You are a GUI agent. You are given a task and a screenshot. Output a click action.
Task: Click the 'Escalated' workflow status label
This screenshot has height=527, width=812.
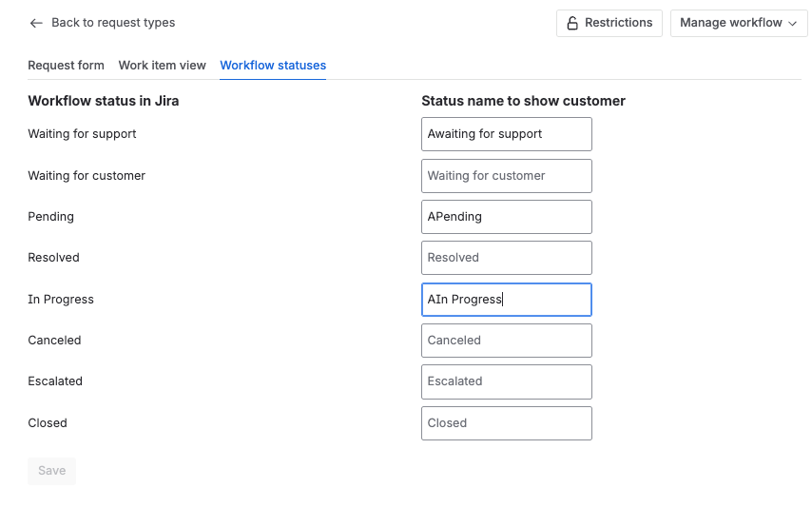[55, 381]
